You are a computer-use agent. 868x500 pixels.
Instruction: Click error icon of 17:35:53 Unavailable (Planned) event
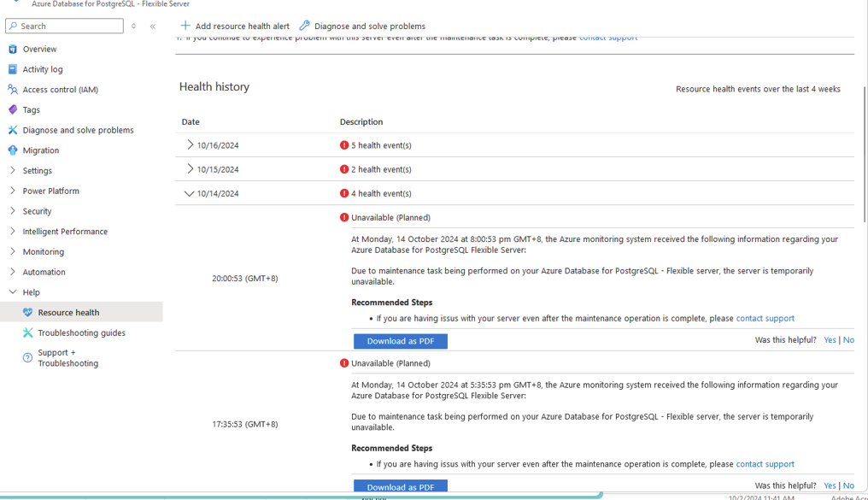tap(344, 363)
